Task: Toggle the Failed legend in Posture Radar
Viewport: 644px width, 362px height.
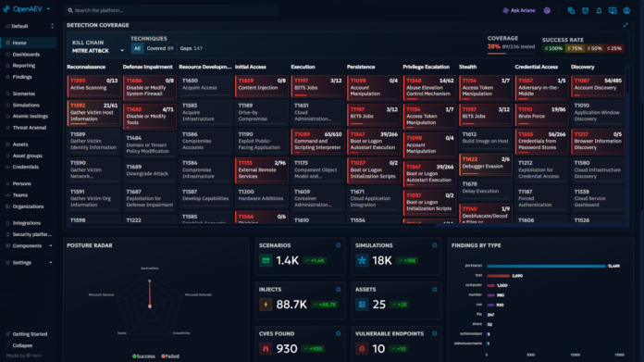Action: coord(170,356)
